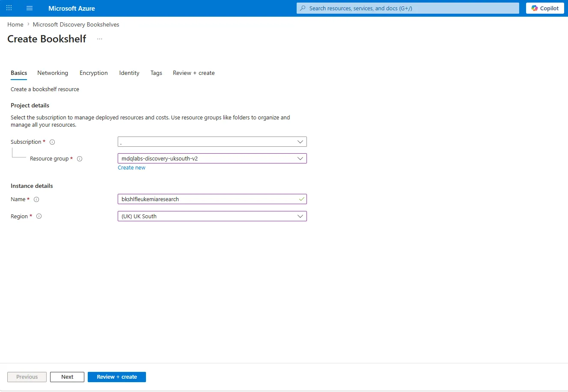Screen dimensions: 568x392
Task: Click the search resources input field
Action: coord(408,8)
